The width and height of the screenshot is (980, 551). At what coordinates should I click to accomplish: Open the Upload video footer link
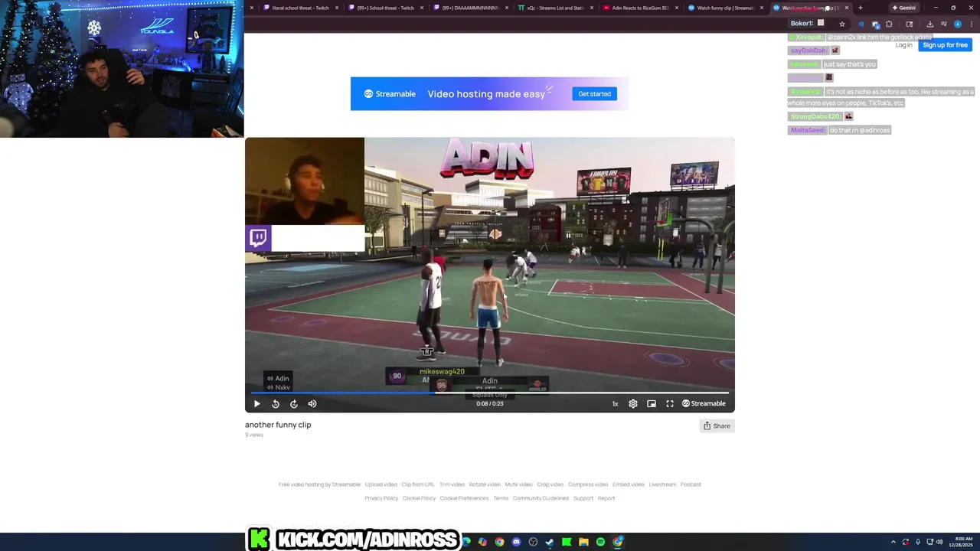point(381,484)
